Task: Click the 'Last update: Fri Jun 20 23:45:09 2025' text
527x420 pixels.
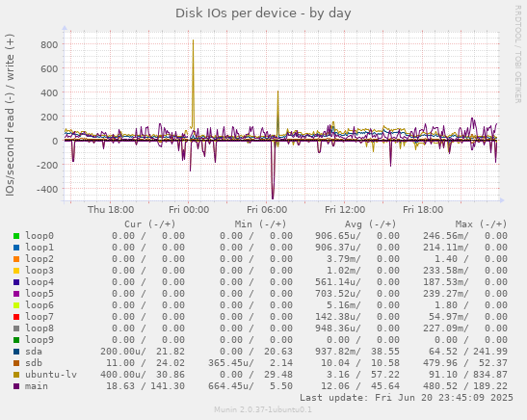Action: (407, 398)
